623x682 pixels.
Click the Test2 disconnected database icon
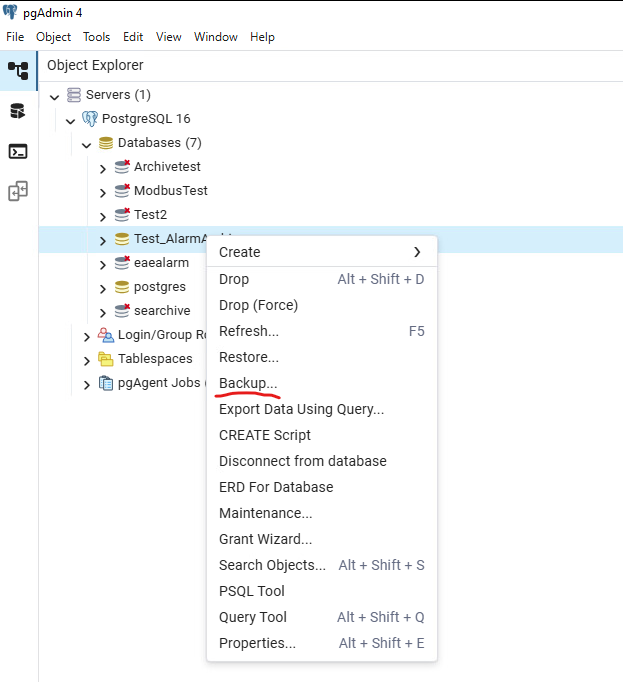[x=122, y=214]
